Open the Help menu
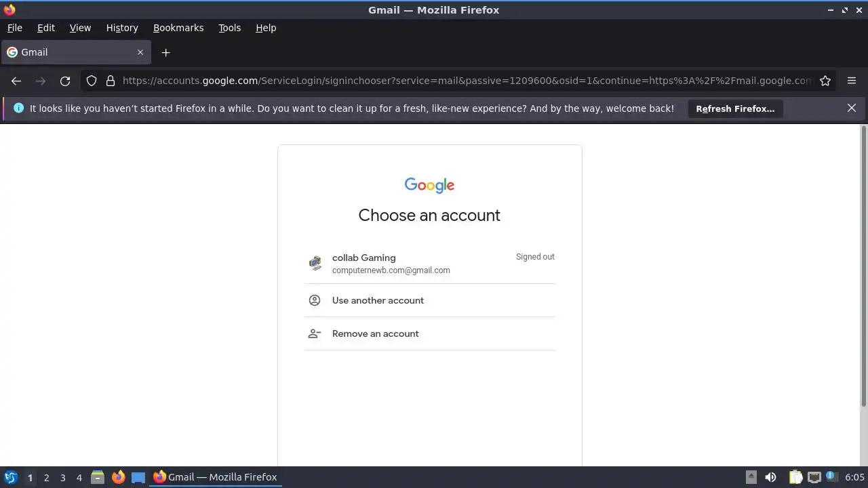Viewport: 868px width, 488px height. (x=266, y=28)
